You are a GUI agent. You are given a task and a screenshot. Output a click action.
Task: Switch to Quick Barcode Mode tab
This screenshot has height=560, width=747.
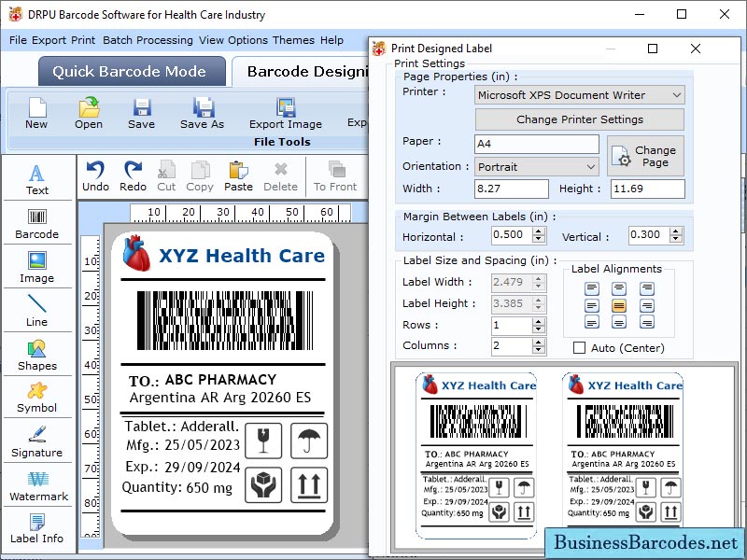(x=132, y=71)
